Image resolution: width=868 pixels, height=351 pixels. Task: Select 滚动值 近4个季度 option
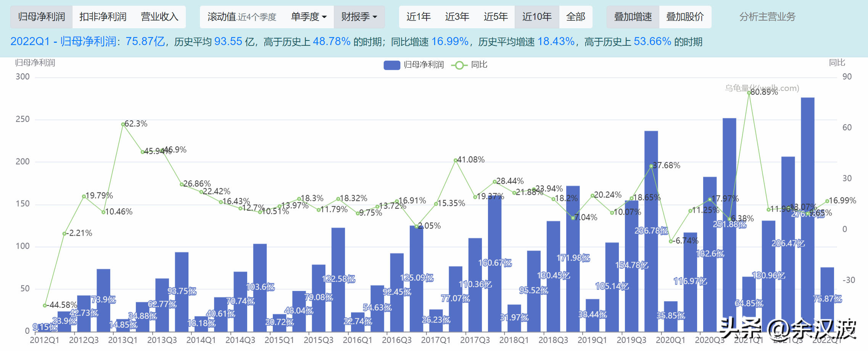click(x=242, y=17)
